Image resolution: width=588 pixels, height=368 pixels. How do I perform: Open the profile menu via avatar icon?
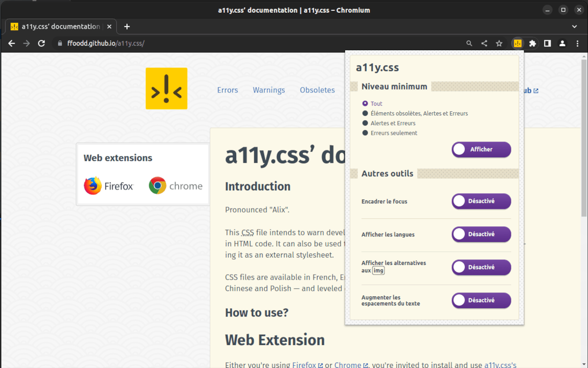coord(562,43)
